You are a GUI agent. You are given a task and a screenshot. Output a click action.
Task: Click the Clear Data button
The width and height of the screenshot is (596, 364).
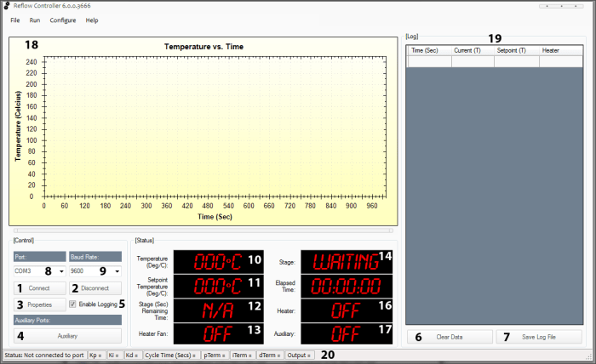(x=450, y=337)
